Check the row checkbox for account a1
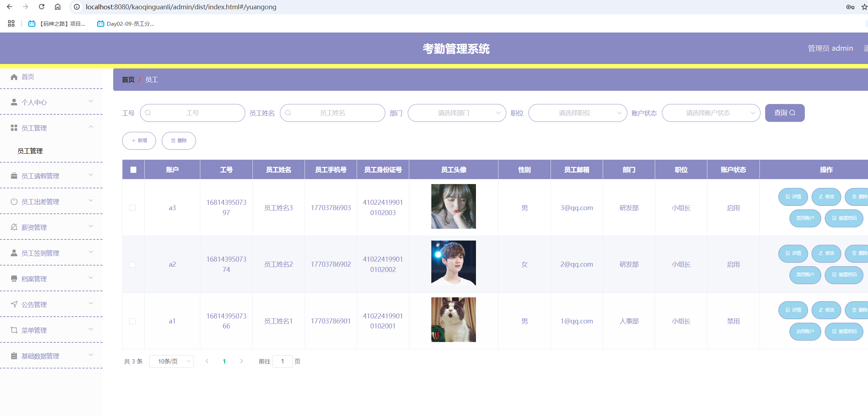The height and width of the screenshot is (416, 868). point(132,321)
